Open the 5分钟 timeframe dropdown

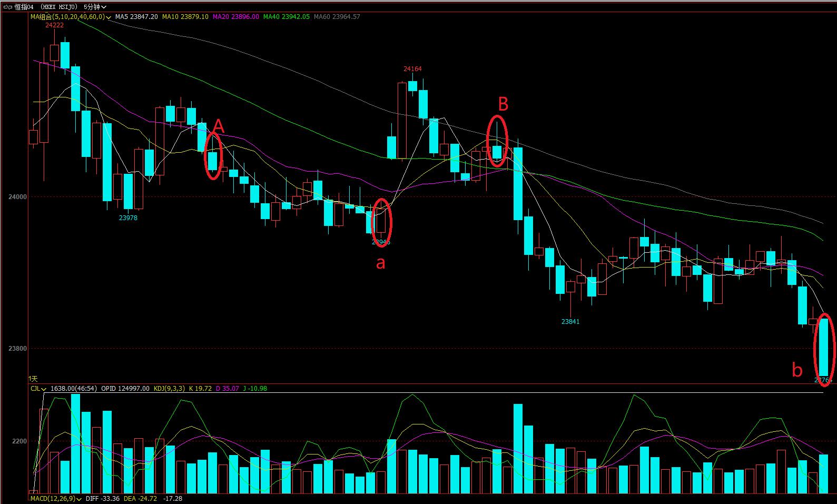(x=95, y=7)
